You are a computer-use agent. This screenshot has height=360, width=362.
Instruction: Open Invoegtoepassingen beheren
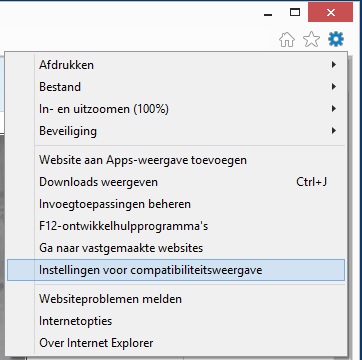(x=176, y=204)
